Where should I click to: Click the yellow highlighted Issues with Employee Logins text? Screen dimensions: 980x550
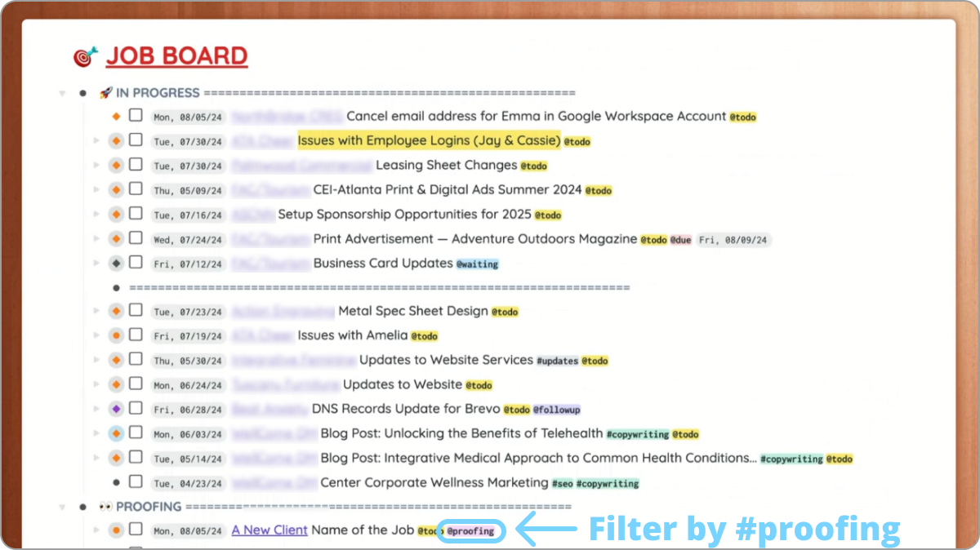point(429,140)
